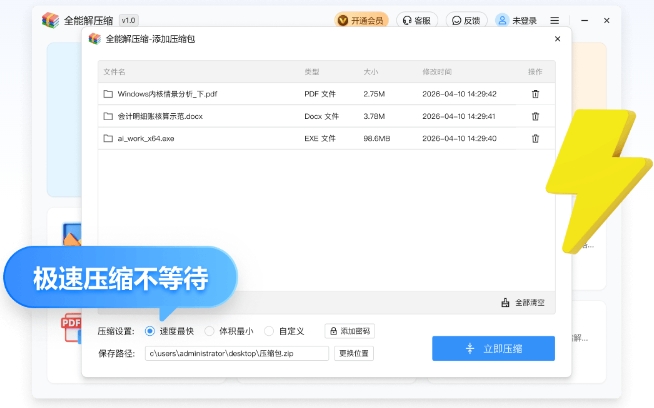Click the 3.78M size cell

374,116
